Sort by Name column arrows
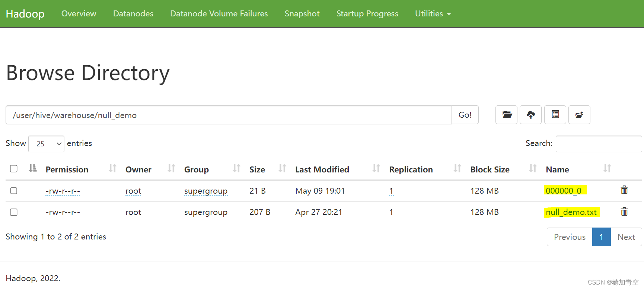 pos(607,169)
